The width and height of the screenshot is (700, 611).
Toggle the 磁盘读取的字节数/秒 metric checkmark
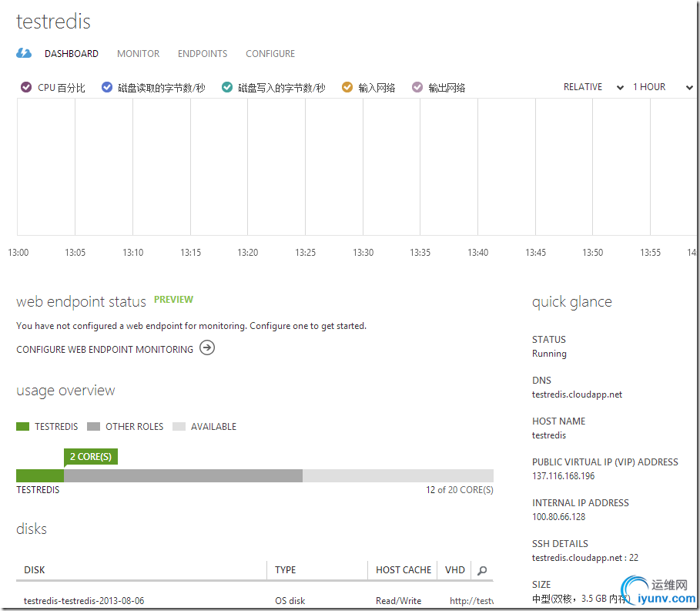coord(107,87)
